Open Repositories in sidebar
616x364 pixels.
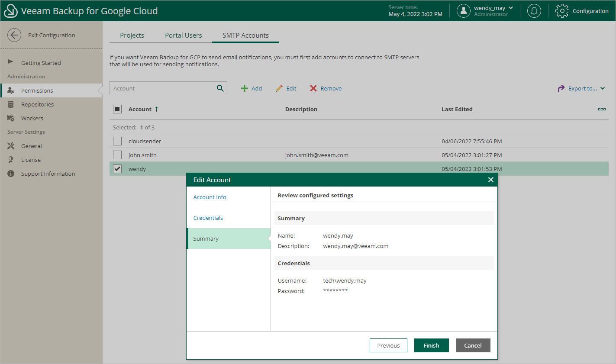pyautogui.click(x=38, y=104)
